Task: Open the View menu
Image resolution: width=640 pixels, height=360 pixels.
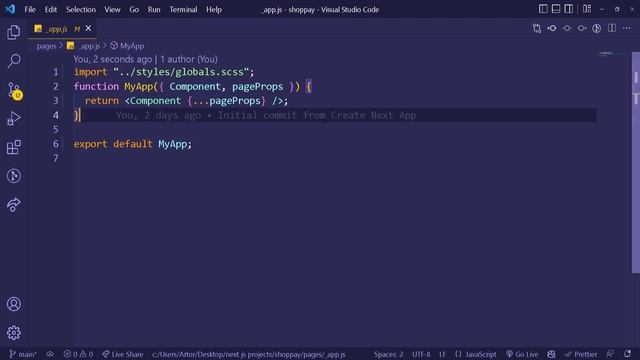Action: (112, 9)
